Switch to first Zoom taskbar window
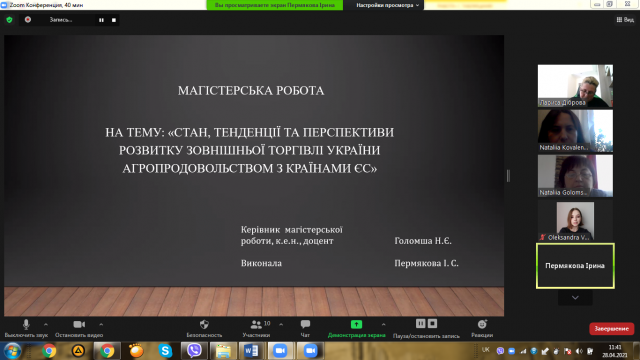640x360 pixels. [280, 351]
